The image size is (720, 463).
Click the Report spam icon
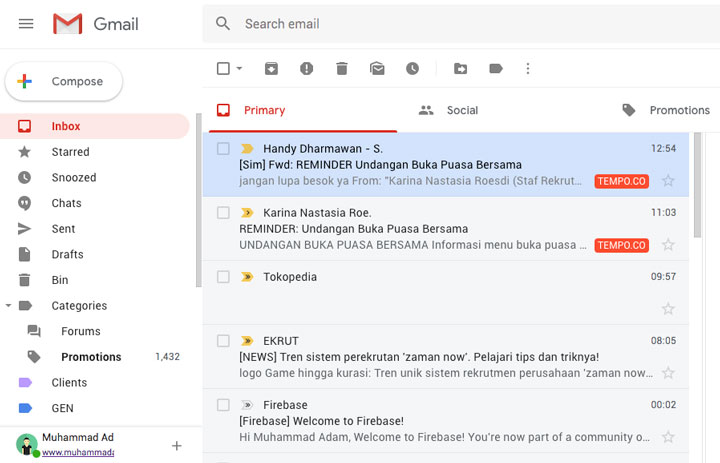click(x=306, y=69)
